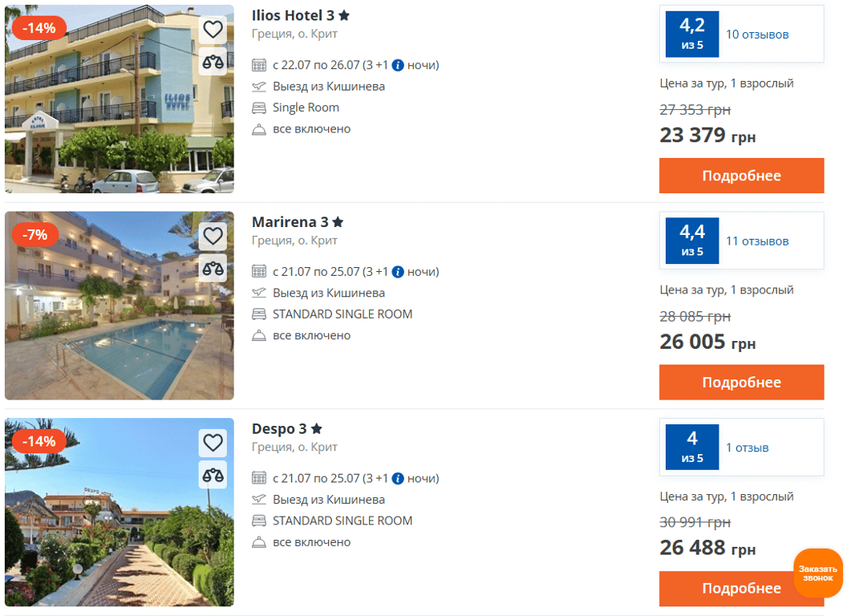The height and width of the screenshot is (616, 847).
Task: Show nights info icon for Ilios Hotel
Action: coord(398,66)
